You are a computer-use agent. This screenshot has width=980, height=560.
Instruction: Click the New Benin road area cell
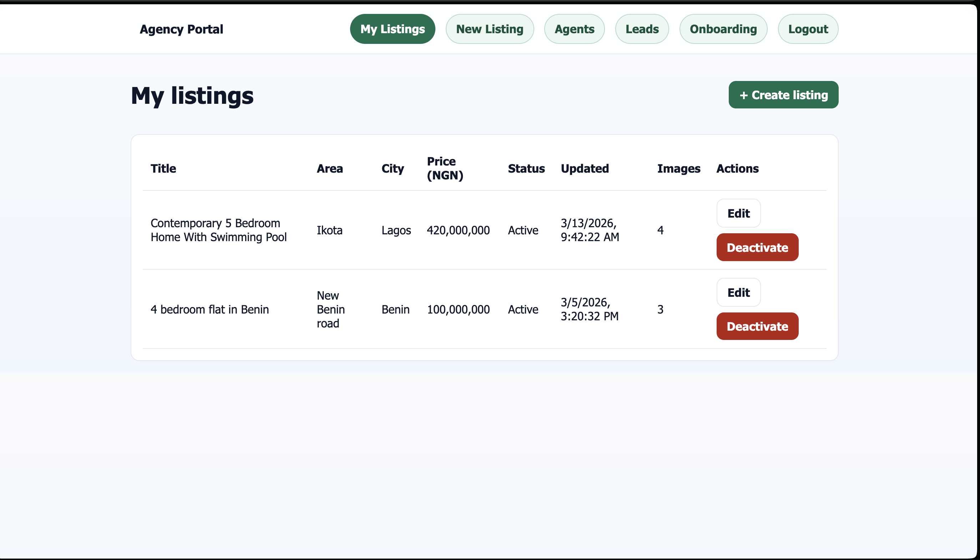[x=330, y=309]
